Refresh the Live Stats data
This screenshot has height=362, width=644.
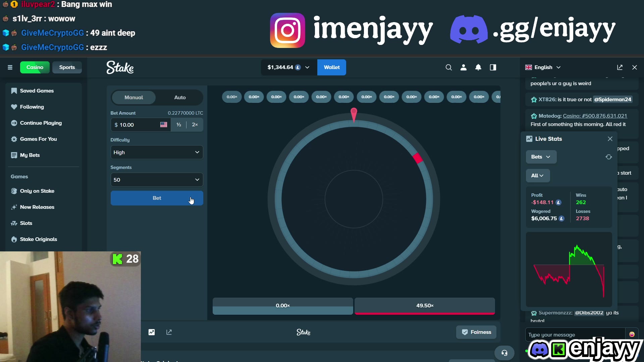coord(609,157)
